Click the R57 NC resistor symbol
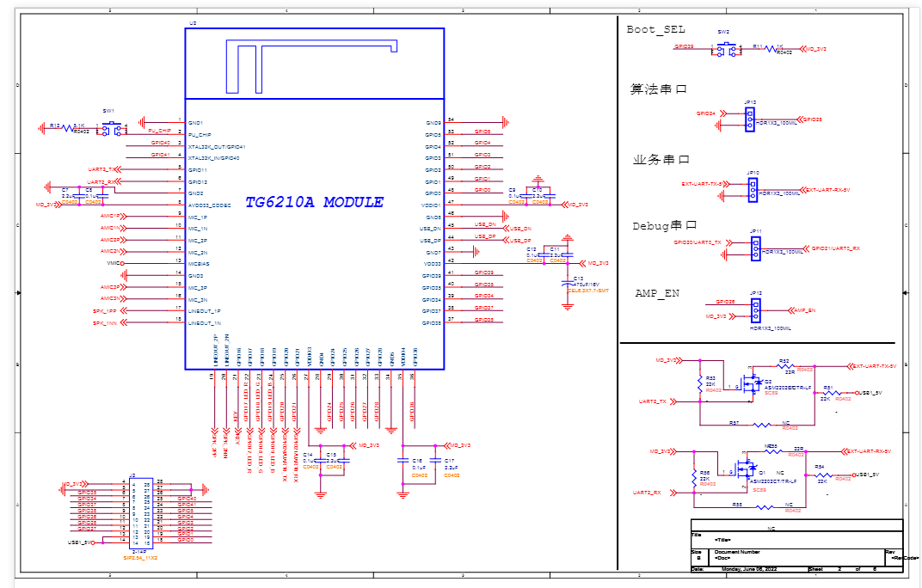 click(762, 425)
